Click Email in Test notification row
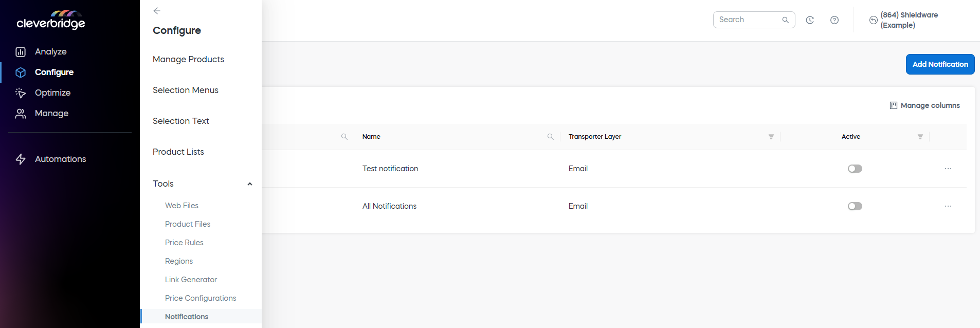980x328 pixels. [x=578, y=169]
